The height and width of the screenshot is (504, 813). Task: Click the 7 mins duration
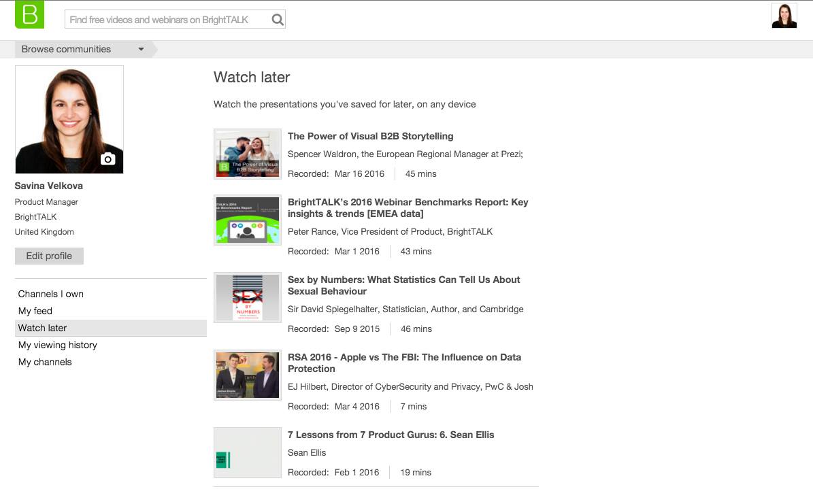point(413,407)
